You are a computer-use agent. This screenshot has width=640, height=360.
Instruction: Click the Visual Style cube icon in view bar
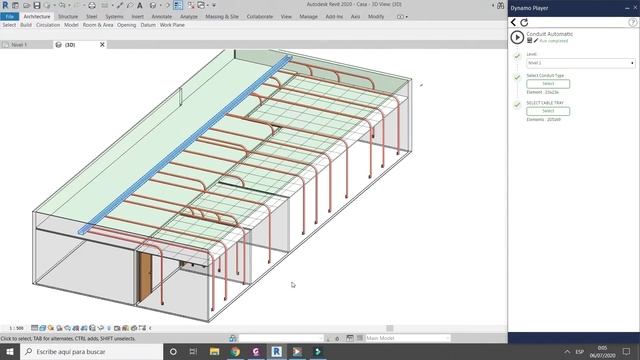pos(42,328)
